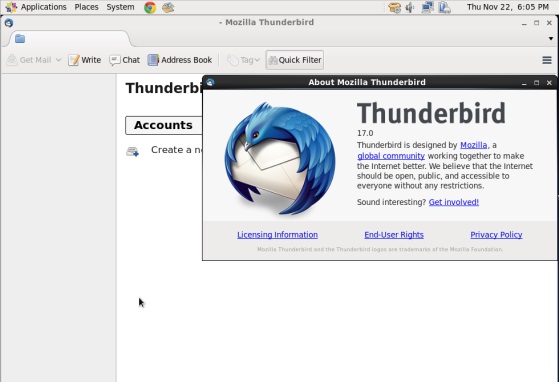The height and width of the screenshot is (382, 559).
Task: Open the Tag dropdown
Action: 243,60
